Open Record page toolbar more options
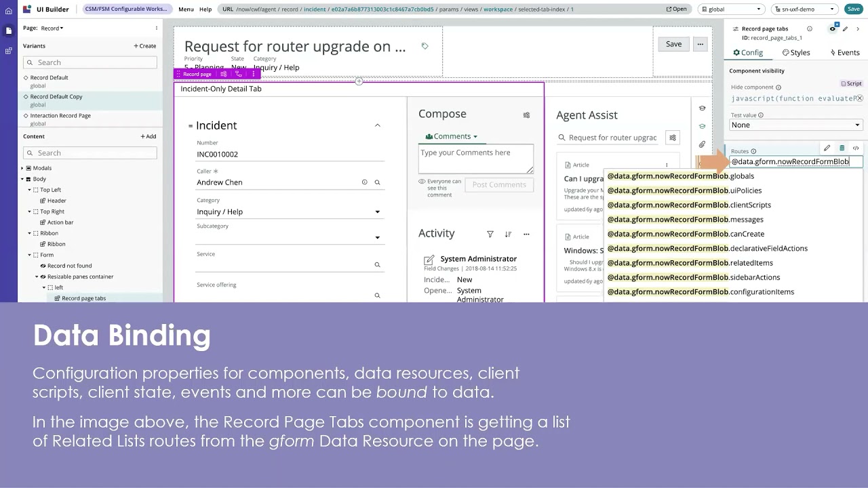Viewport: 868px width, 488px height. point(254,74)
